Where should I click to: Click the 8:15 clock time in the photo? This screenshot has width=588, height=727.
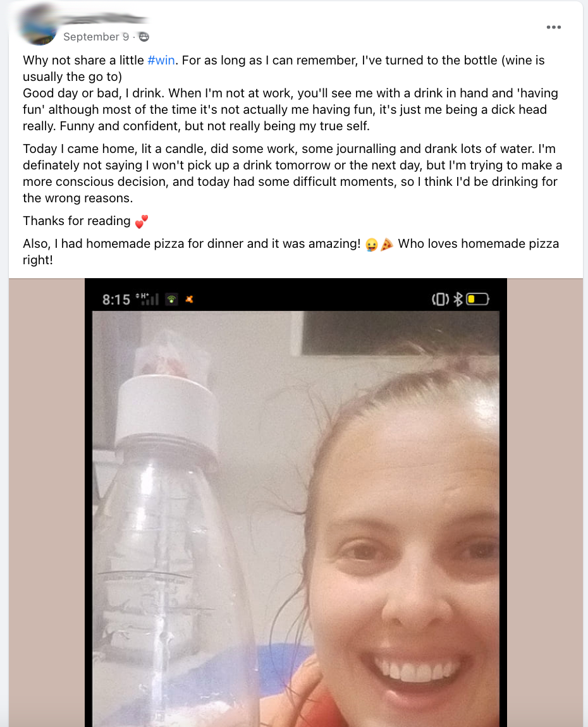point(116,300)
